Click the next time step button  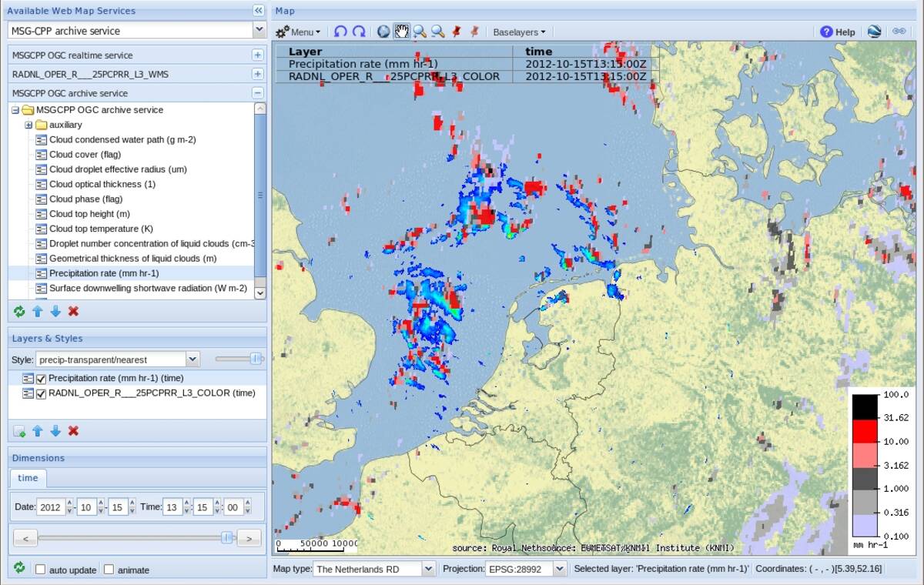click(x=248, y=538)
